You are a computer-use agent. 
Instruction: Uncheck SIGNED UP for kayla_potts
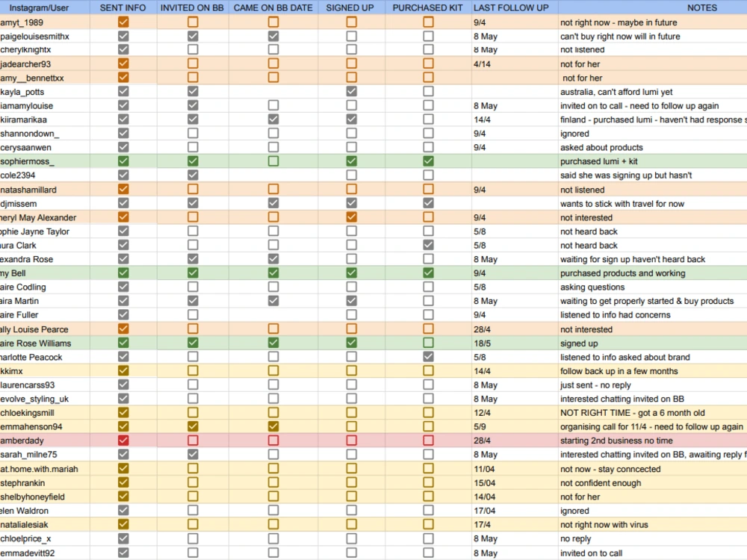coord(352,91)
